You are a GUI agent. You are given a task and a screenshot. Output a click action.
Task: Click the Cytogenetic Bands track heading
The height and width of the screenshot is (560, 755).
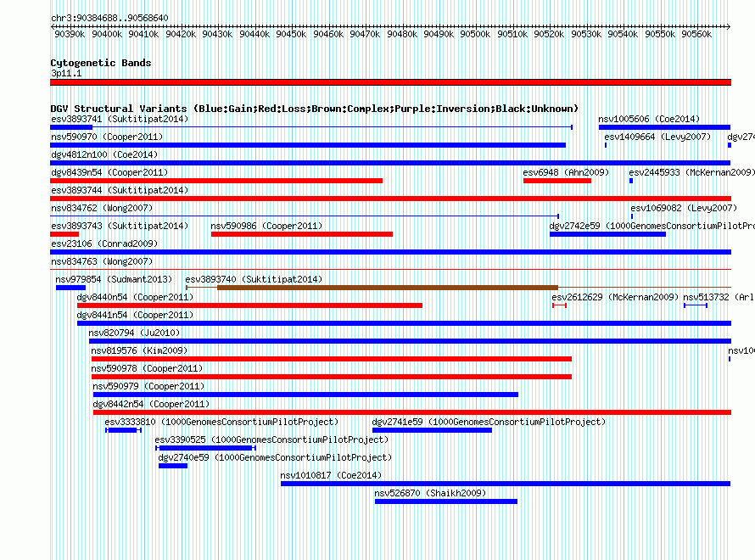101,63
